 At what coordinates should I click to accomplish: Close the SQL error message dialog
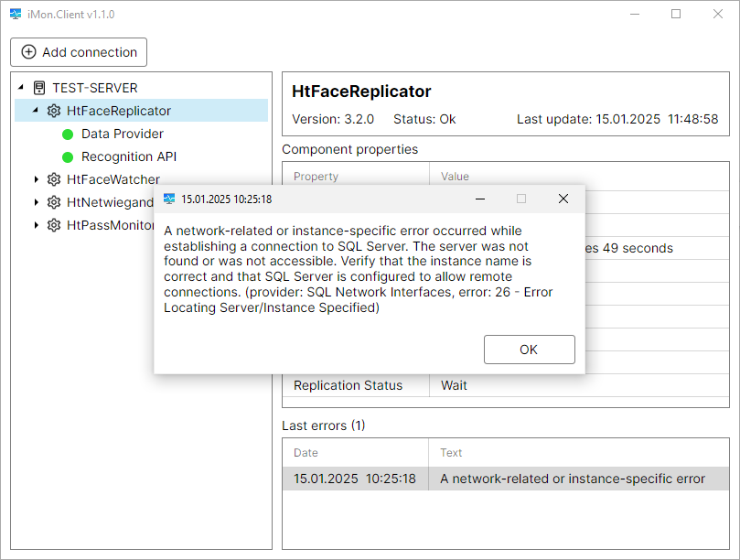563,199
